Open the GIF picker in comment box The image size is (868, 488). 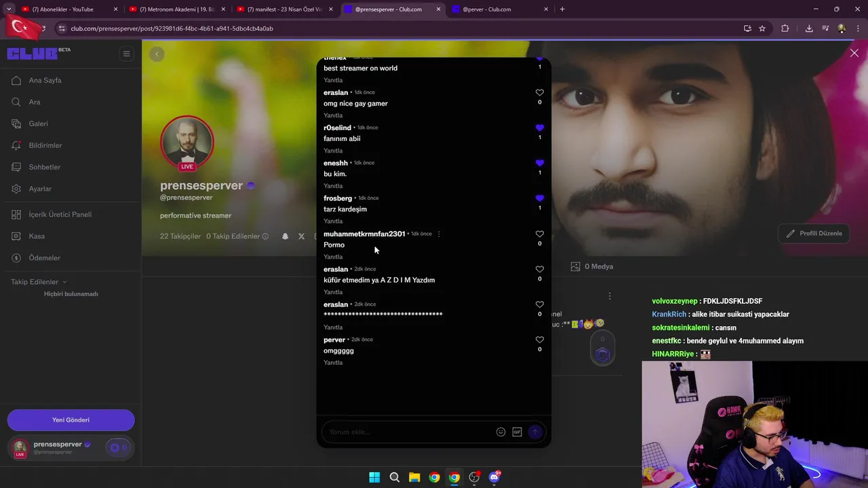click(517, 432)
